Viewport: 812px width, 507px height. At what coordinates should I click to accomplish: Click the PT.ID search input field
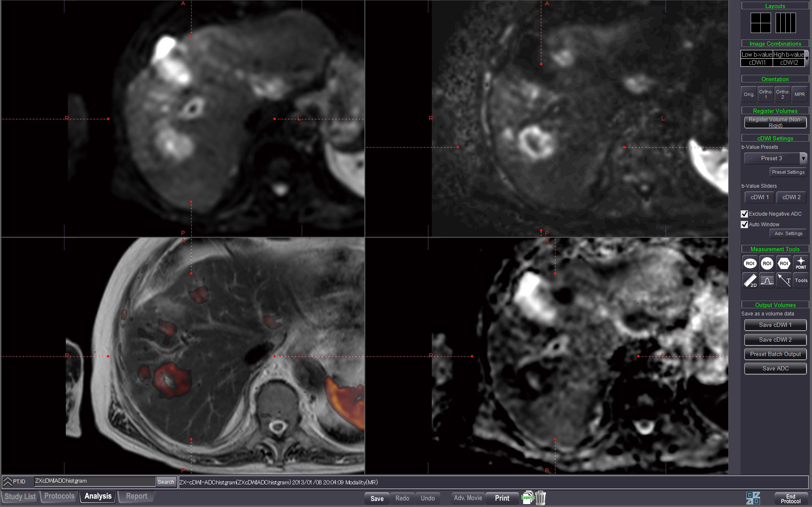click(x=94, y=481)
